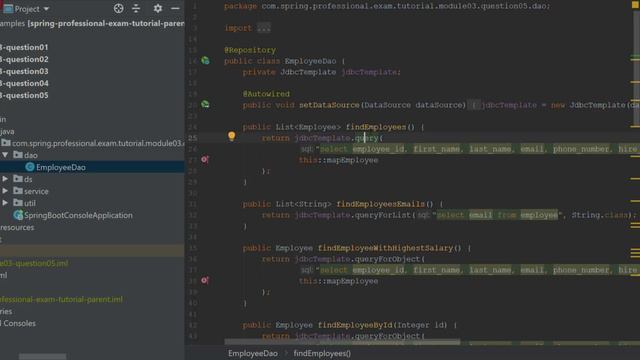640x360 pixels.
Task: Click the line 25 number in gutter
Action: tap(193, 138)
